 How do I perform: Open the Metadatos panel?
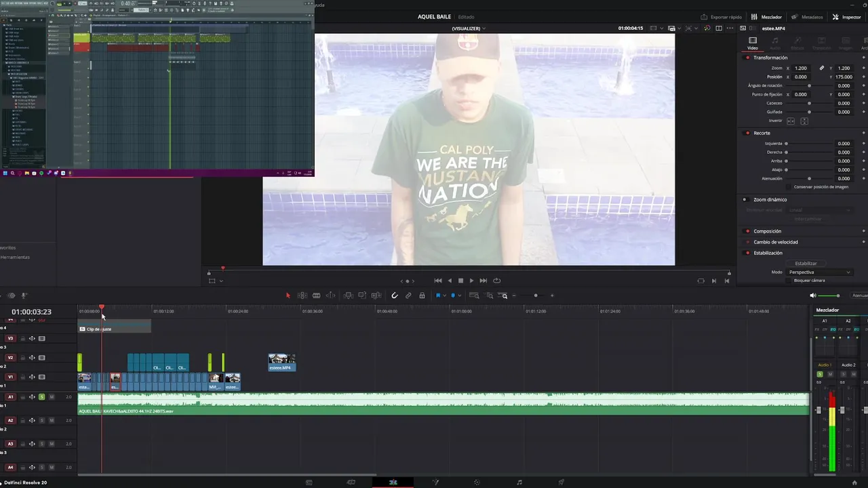[807, 17]
